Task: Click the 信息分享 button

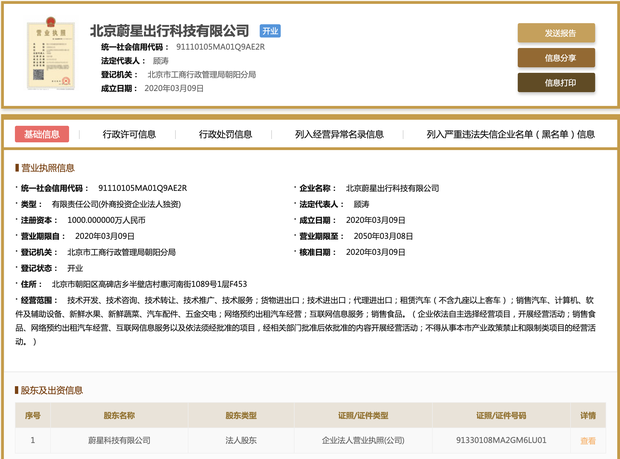Action: [556, 58]
